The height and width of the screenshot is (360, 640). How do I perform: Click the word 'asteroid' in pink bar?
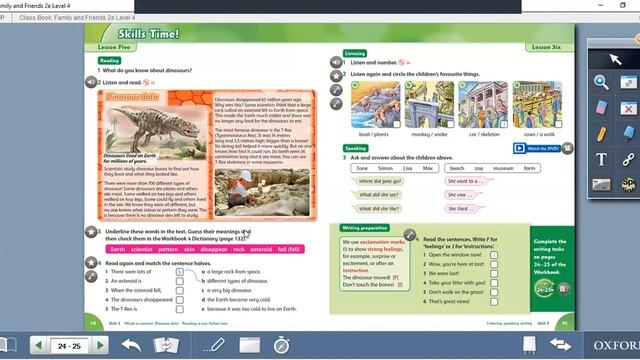point(261,249)
